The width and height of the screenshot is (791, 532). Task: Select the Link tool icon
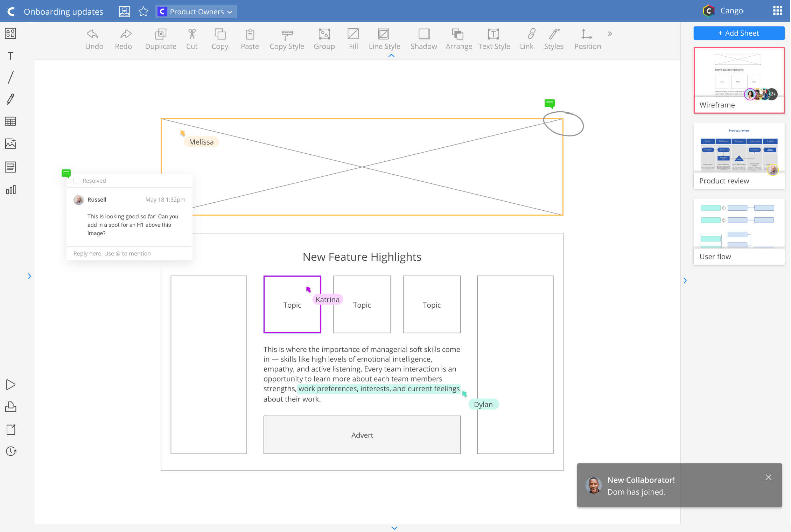(526, 34)
